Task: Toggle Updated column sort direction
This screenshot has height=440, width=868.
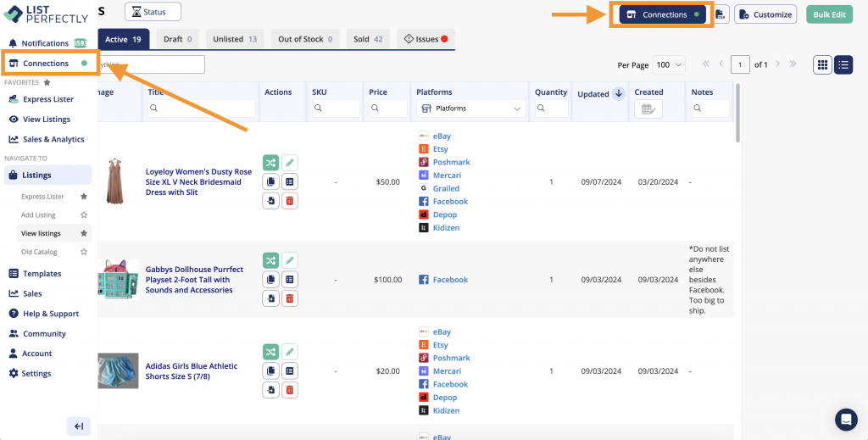Action: tap(618, 94)
